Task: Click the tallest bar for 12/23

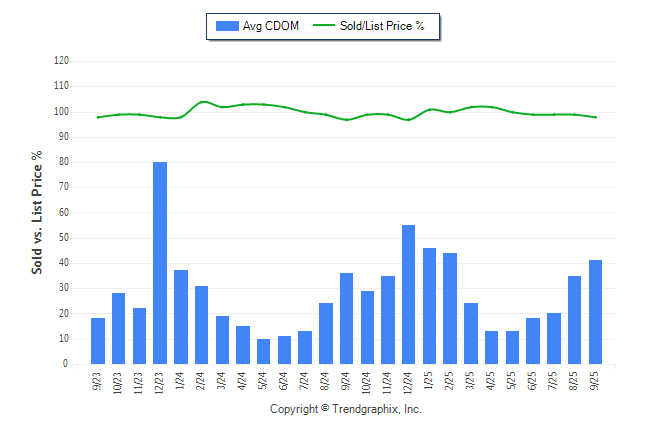Action: pyautogui.click(x=160, y=263)
